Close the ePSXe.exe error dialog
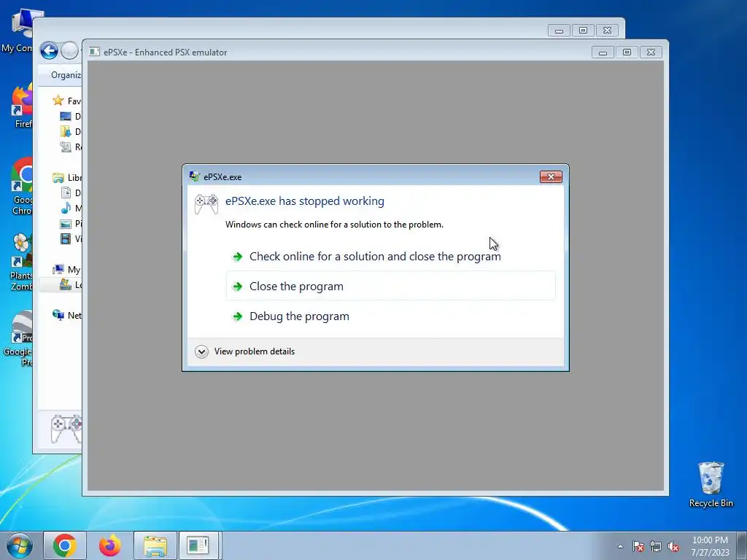747x560 pixels. click(551, 176)
